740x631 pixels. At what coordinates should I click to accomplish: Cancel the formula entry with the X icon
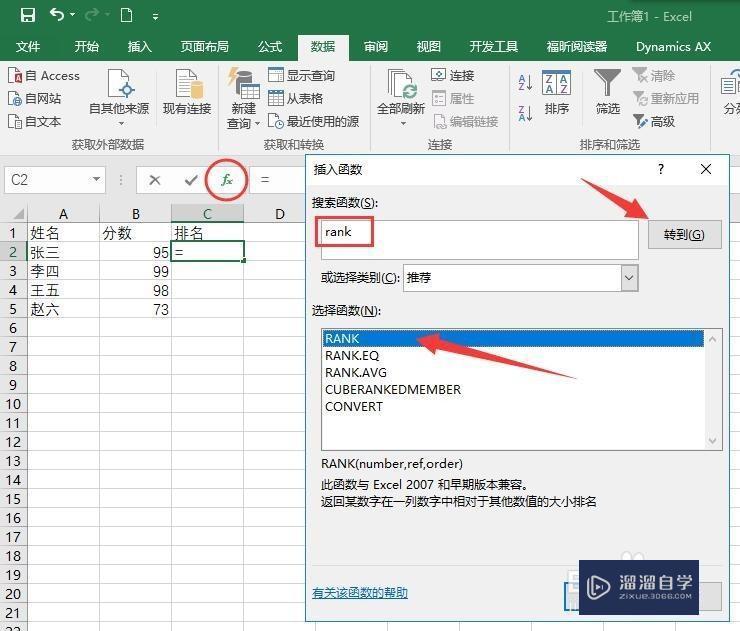pos(155,180)
